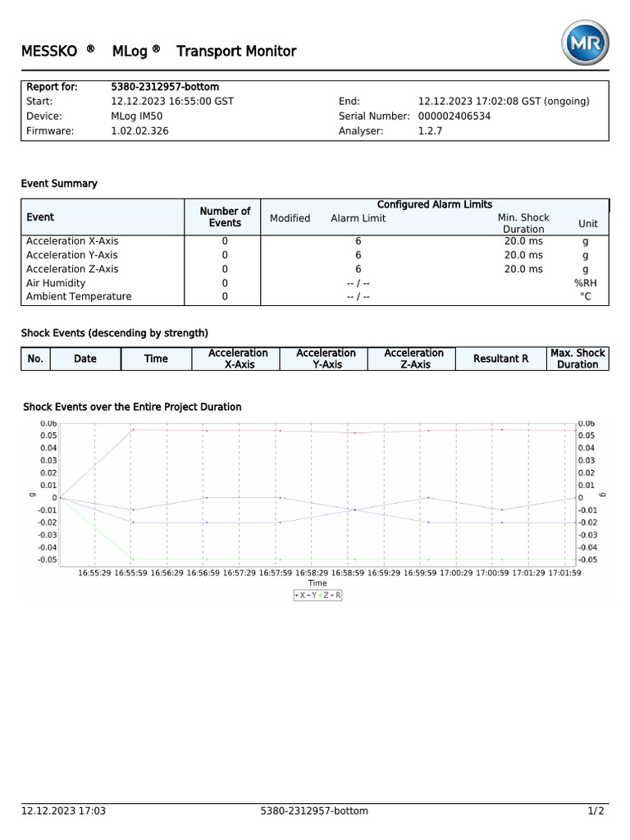Image resolution: width=630 pixels, height=840 pixels.
Task: Select the 'Ambient Temperature' event row
Action: [315, 296]
